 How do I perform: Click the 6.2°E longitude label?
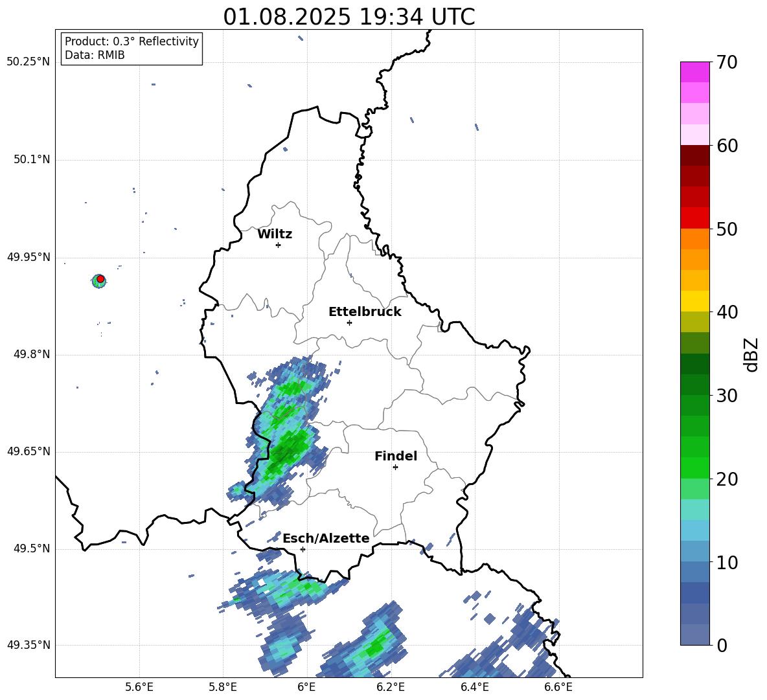391,687
